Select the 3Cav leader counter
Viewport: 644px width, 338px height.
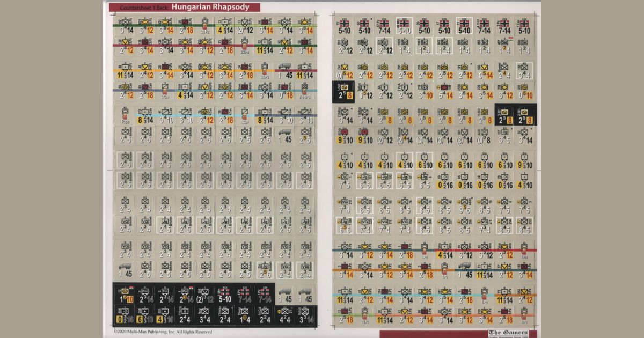pos(165,90)
